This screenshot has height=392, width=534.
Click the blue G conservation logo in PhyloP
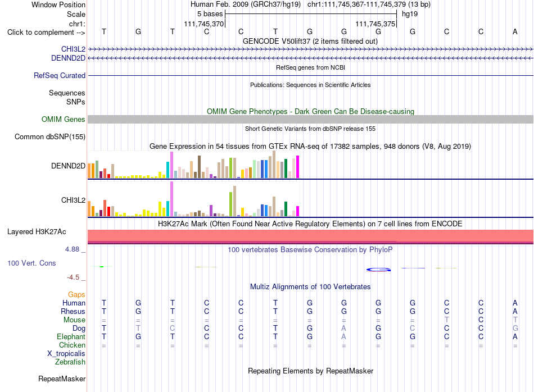coord(378,270)
